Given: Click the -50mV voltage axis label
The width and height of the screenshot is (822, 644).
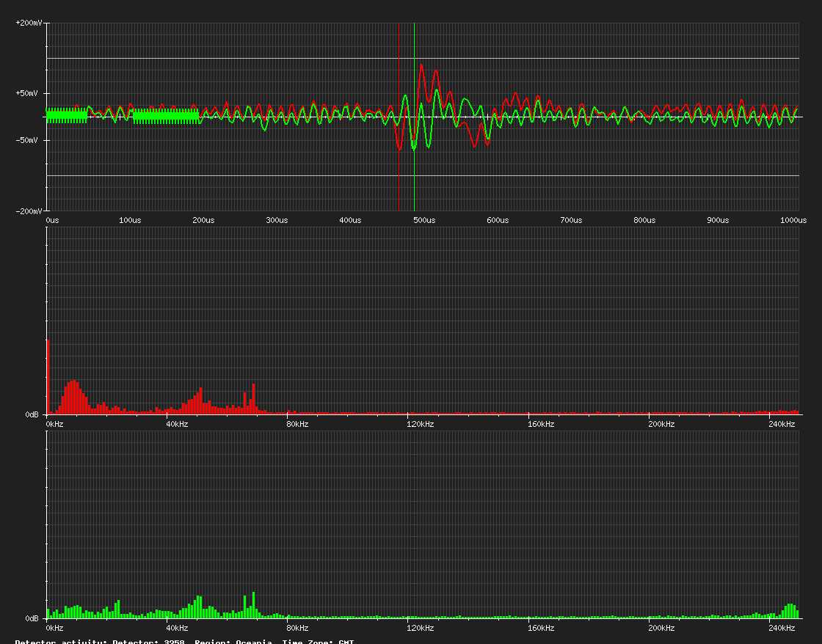Looking at the screenshot, I should click(26, 140).
